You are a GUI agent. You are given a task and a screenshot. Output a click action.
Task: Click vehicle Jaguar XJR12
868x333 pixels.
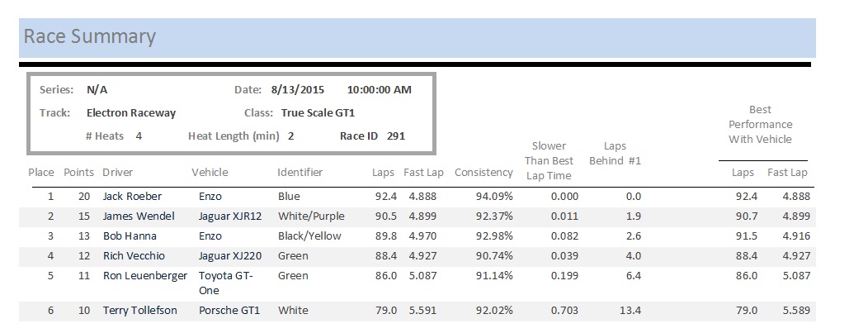click(x=229, y=216)
